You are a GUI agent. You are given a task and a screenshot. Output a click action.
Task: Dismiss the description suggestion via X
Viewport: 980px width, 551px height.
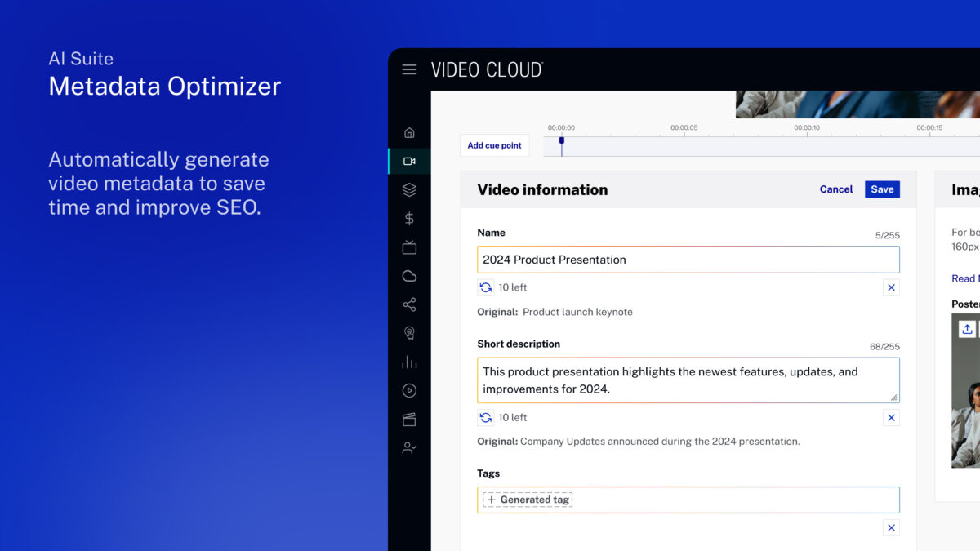pos(891,417)
